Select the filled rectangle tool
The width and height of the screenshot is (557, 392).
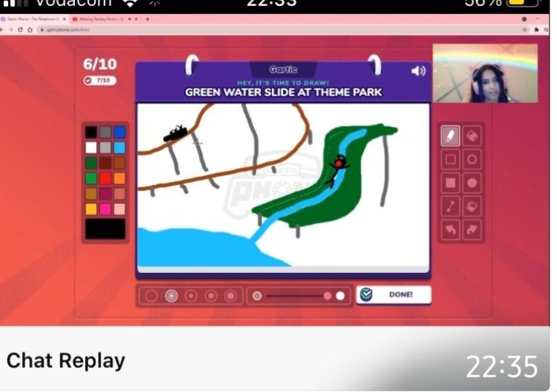[x=450, y=183]
